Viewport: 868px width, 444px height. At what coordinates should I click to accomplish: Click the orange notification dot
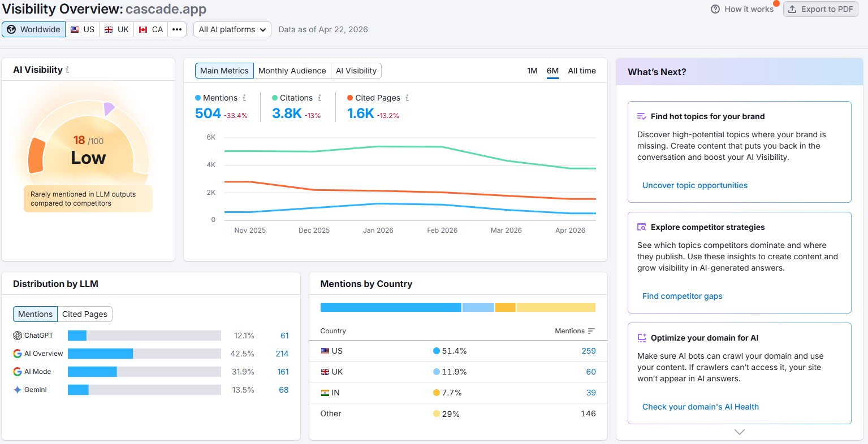776,3
